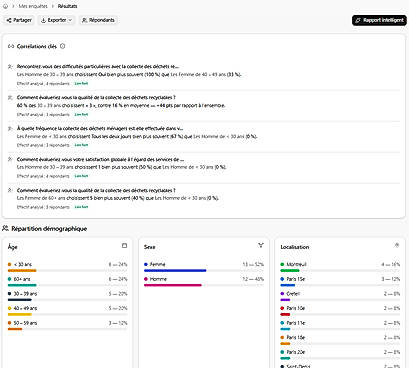Click the link icon beside Corrélations clés
Screen dimensions: 409x368
point(11,46)
